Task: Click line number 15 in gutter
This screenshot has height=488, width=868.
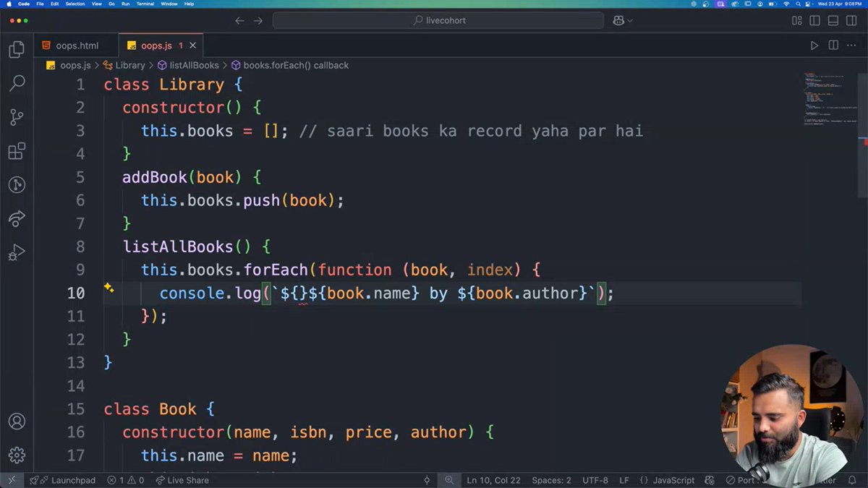Action: tap(76, 408)
